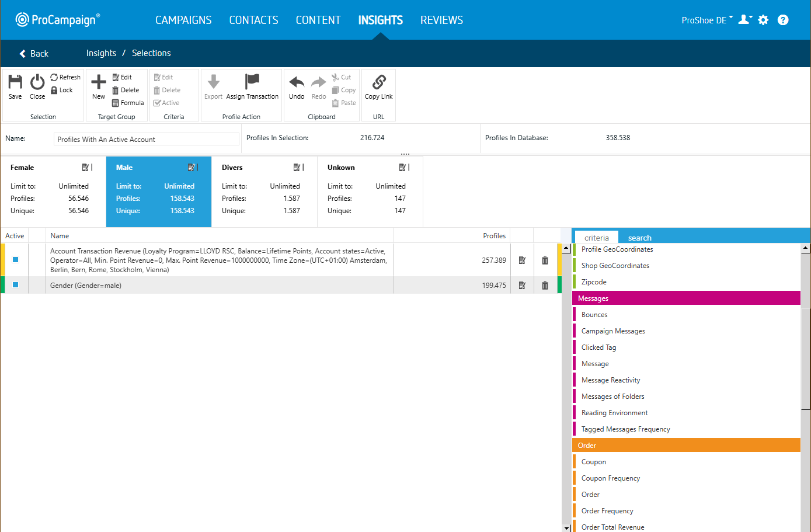Lock the selection
This screenshot has width=811, height=532.
tap(61, 91)
